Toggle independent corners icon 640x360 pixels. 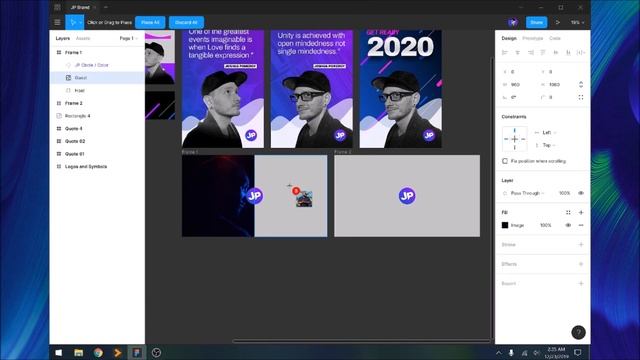pyautogui.click(x=581, y=97)
